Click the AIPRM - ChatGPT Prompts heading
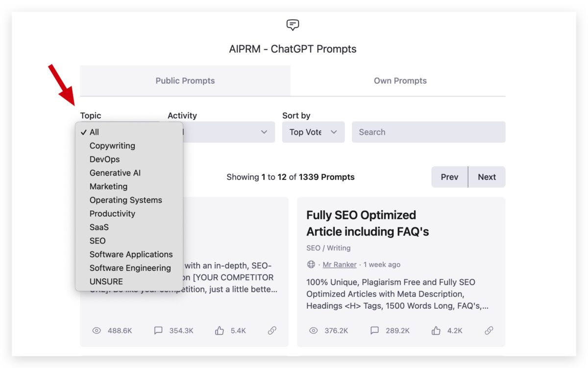This screenshot has height=368, width=588. click(x=293, y=49)
